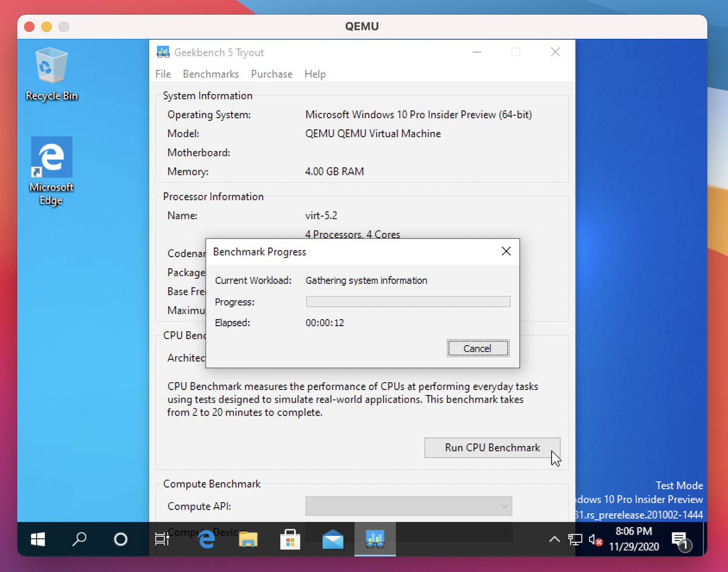Cancel the running benchmark
This screenshot has height=572, width=728.
pos(477,348)
